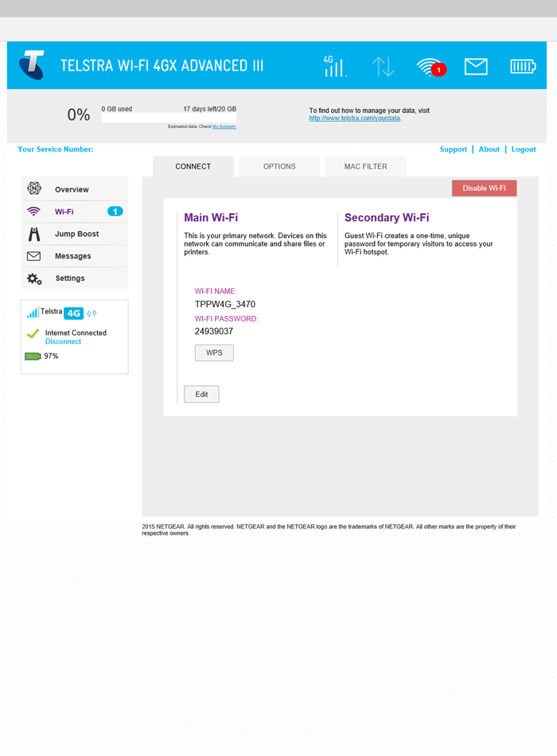Switch to the MAC FILTER tab
The height and width of the screenshot is (756, 557).
pos(365,166)
